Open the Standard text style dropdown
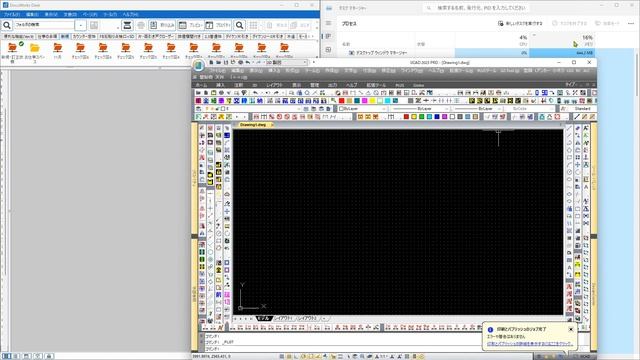The width and height of the screenshot is (640, 360). pyautogui.click(x=582, y=109)
